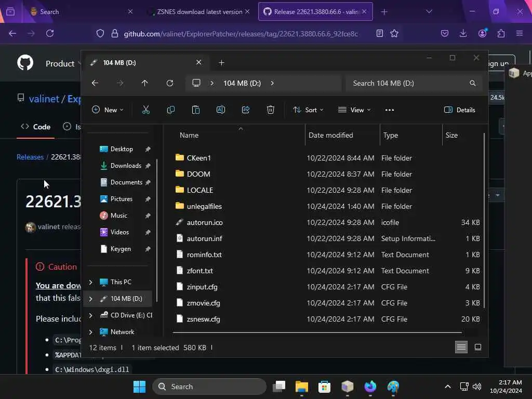Open Firefox downloads panel

tap(463, 33)
